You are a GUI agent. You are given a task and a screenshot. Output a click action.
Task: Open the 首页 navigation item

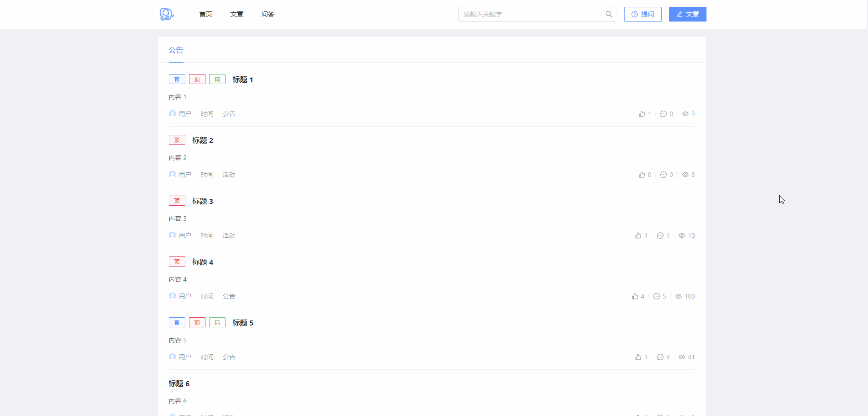point(206,14)
